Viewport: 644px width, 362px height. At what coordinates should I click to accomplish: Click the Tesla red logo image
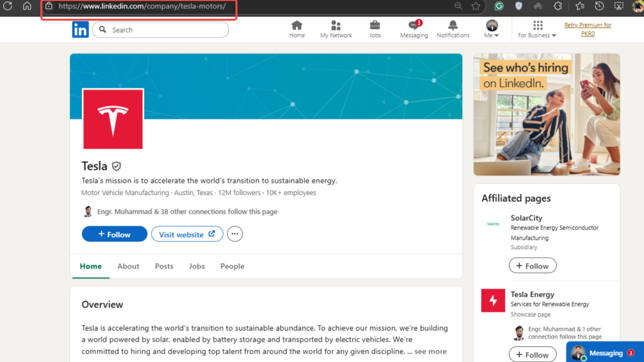113,119
